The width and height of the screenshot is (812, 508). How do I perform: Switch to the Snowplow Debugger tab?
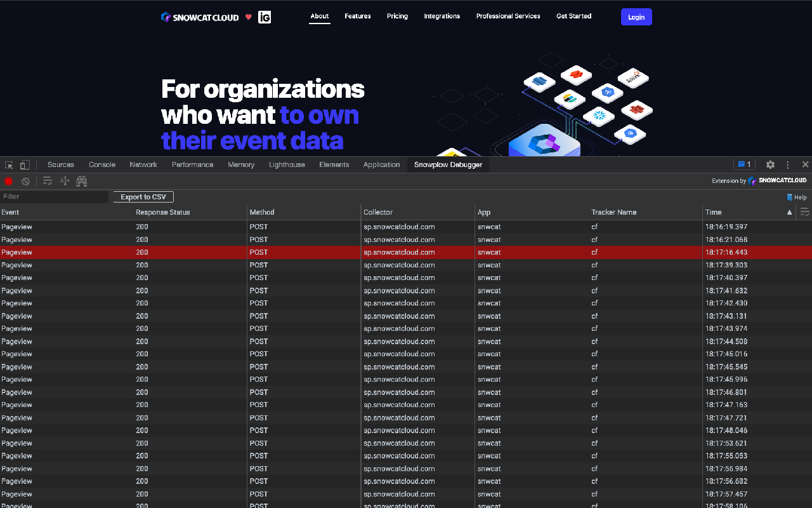pos(449,164)
